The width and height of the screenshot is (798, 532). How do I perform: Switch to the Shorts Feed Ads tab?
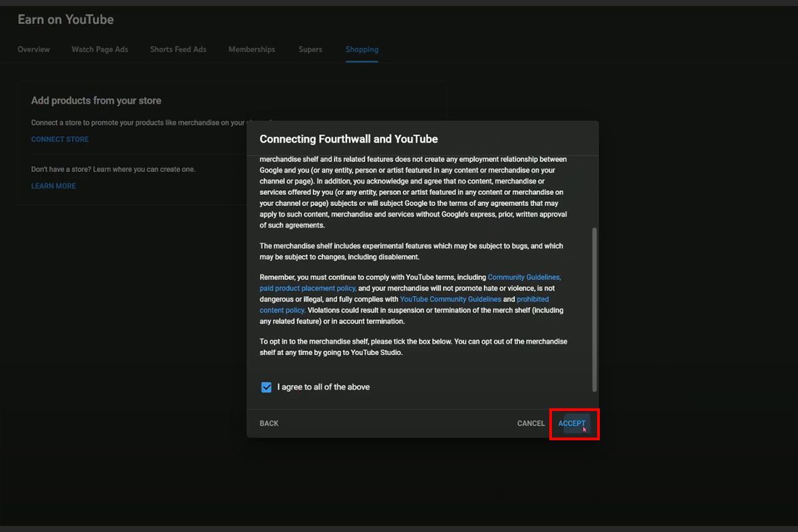pyautogui.click(x=178, y=49)
